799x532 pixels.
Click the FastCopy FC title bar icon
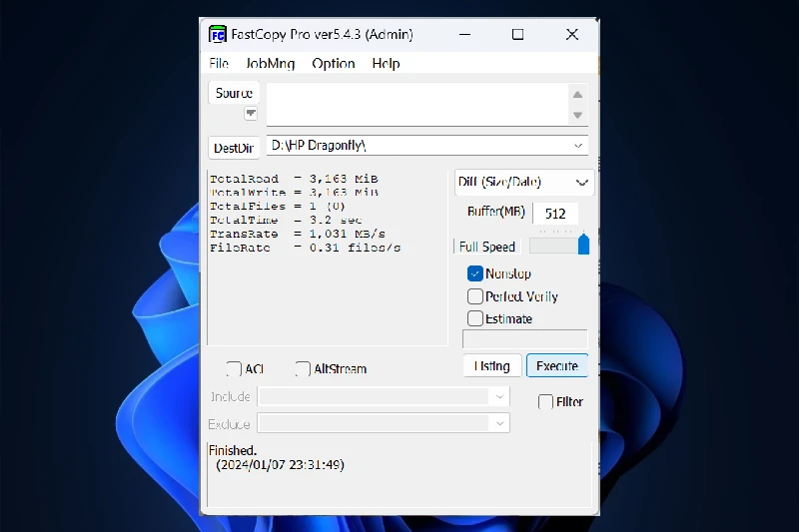tap(218, 34)
